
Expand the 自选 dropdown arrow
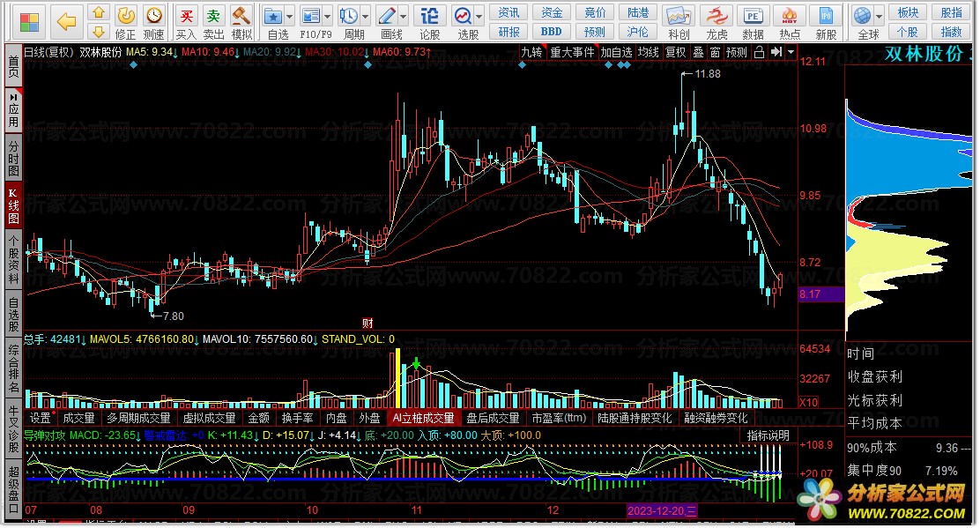289,16
